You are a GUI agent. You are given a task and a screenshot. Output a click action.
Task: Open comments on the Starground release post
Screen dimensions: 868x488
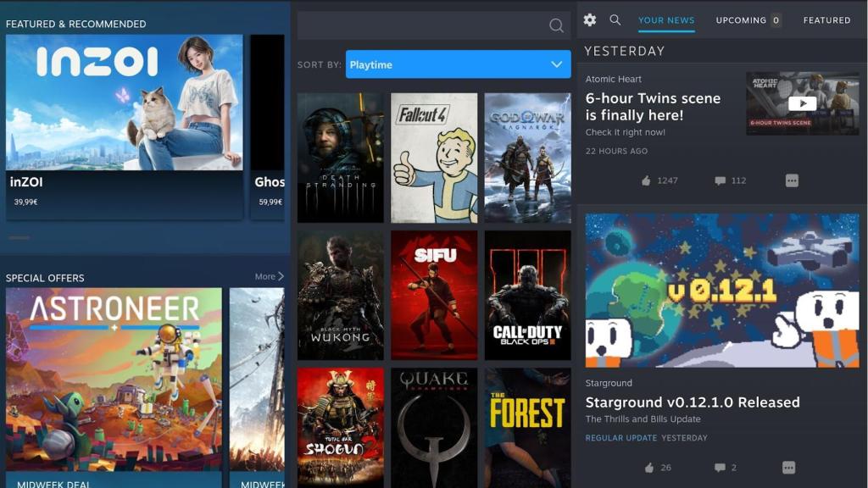pyautogui.click(x=718, y=467)
